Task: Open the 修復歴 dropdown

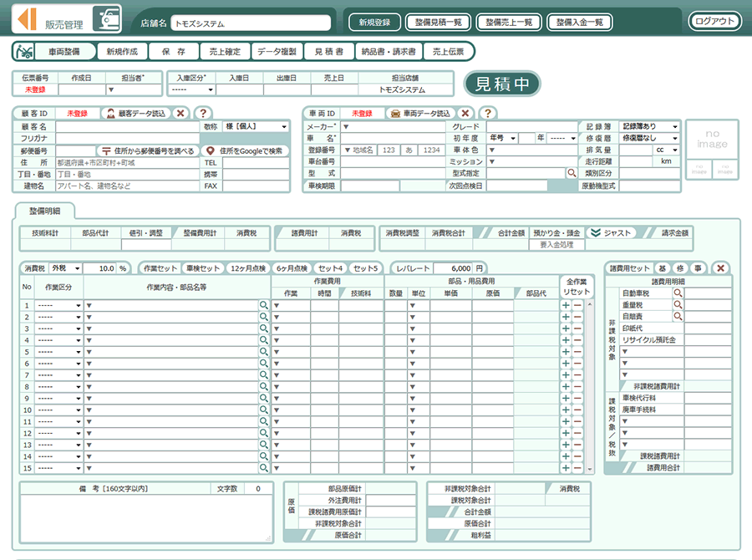Action: coord(649,138)
